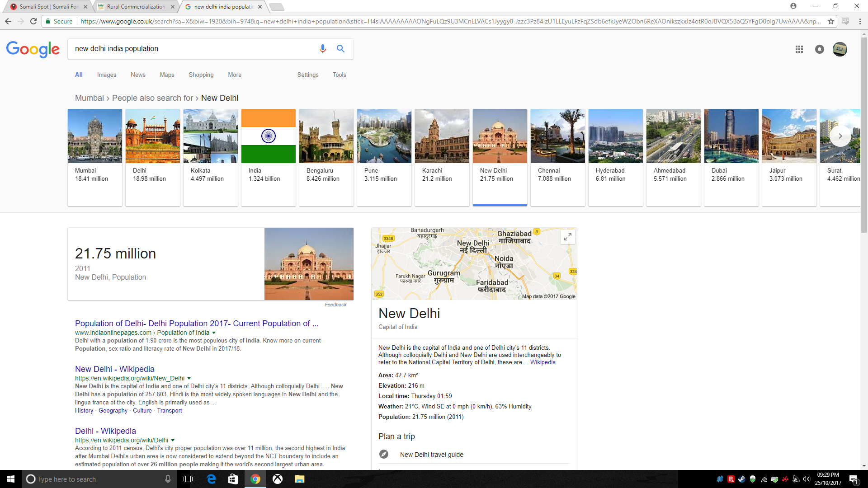
Task: Open the Windows Start menu
Action: (11, 479)
